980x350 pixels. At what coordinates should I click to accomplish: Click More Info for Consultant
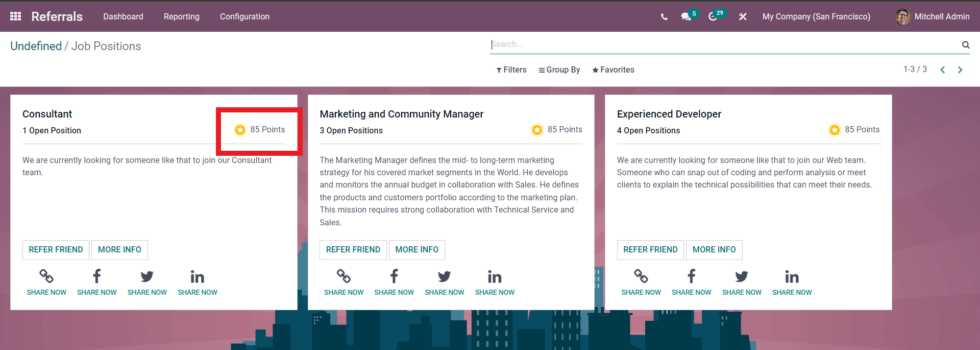tap(119, 250)
